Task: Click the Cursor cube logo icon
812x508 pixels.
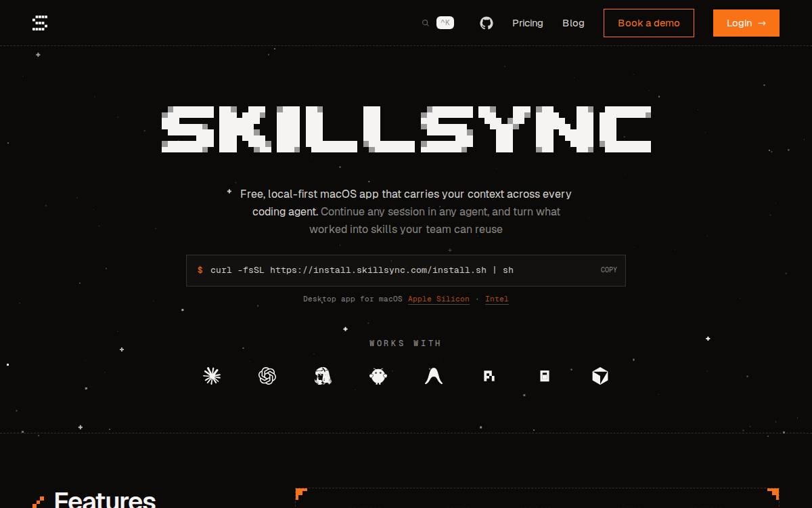Action: coord(600,376)
